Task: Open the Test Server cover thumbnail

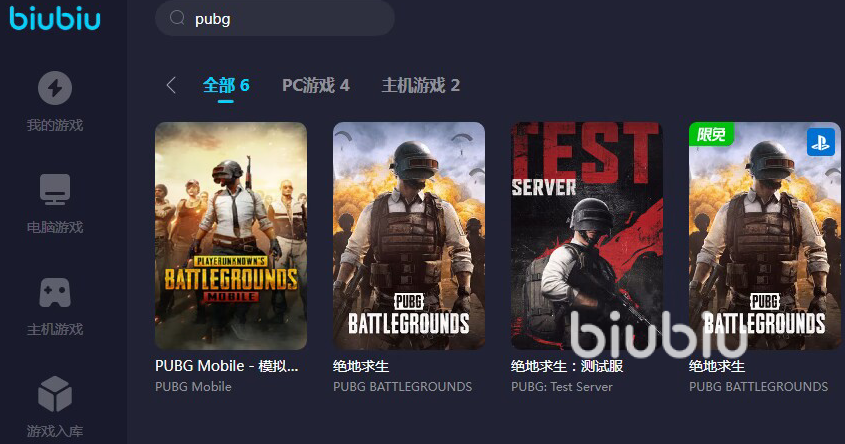Action: (x=587, y=236)
